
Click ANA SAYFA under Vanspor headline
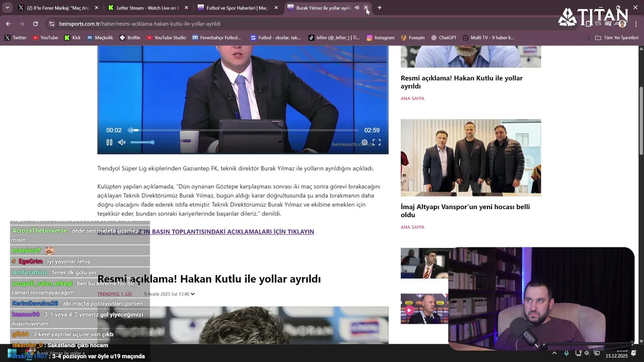coord(412,227)
